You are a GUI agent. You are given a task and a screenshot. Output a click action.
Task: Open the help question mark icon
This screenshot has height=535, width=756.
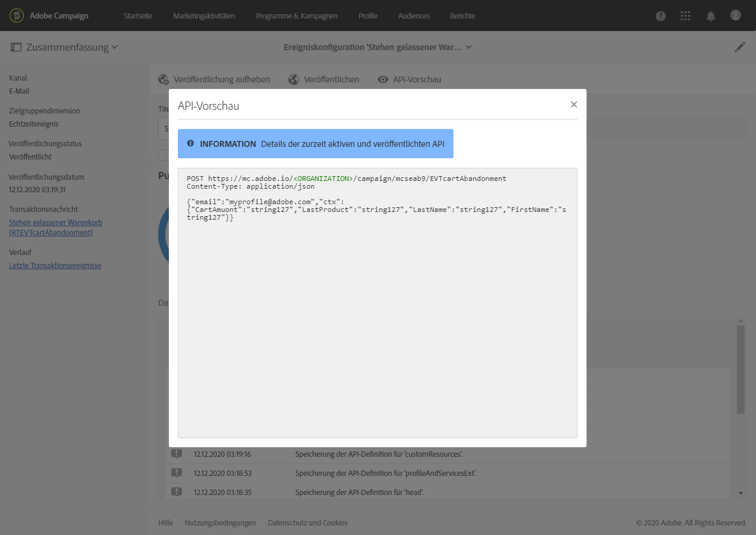661,16
